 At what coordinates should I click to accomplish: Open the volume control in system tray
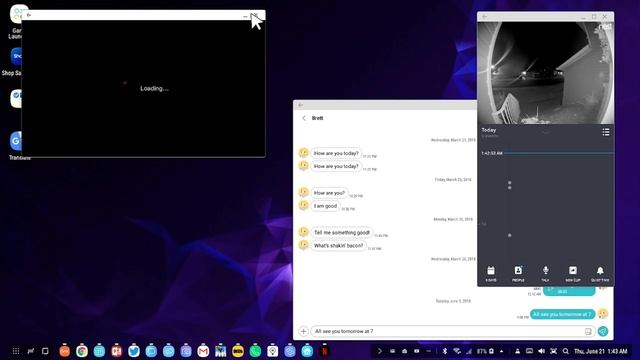pos(541,351)
